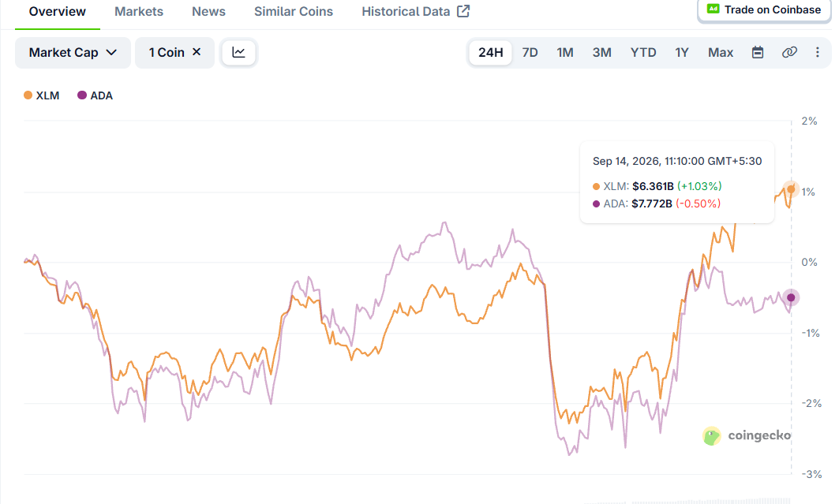Click the orange XLM data point marker
839x504 pixels.
(791, 189)
